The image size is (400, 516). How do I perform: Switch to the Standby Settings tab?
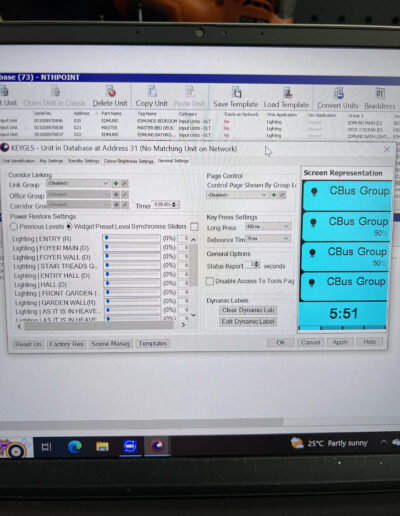coord(84,161)
